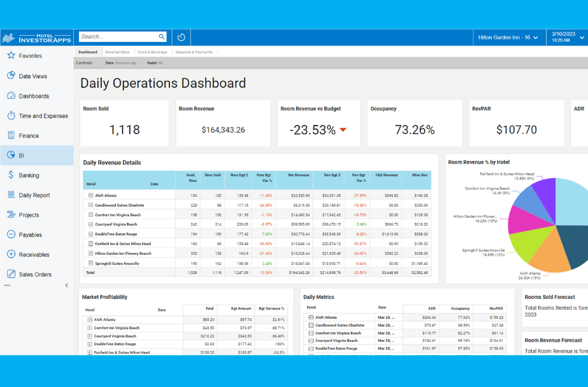Image resolution: width=588 pixels, height=387 pixels.
Task: Expand Aloft Atlanta row in Daily Revenue Details
Action: click(90, 195)
